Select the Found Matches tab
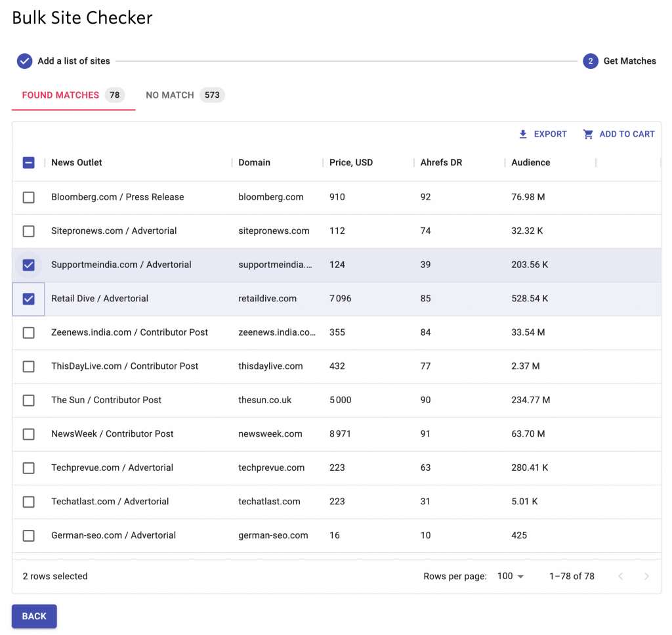Image resolution: width=672 pixels, height=635 pixels. [73, 95]
